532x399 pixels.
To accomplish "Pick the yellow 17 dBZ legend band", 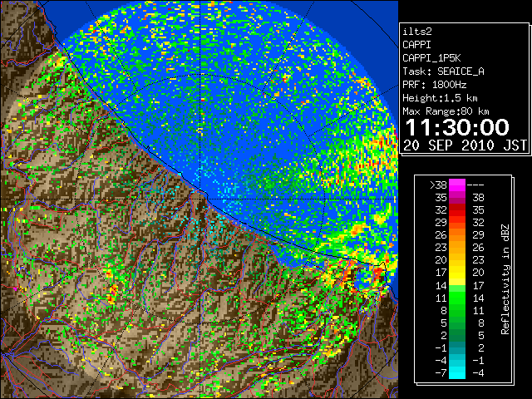I will tap(457, 273).
